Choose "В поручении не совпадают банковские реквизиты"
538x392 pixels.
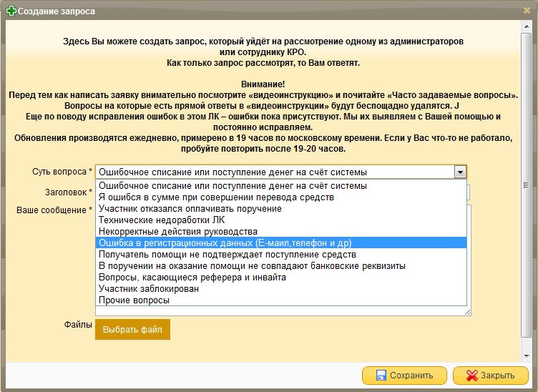[281, 266]
